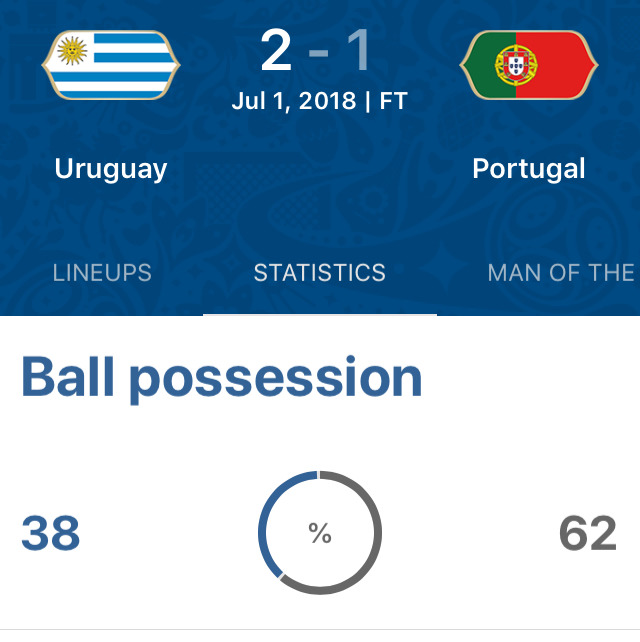640x642 pixels.
Task: Tap the Uruguay flag icon
Action: pos(111,65)
